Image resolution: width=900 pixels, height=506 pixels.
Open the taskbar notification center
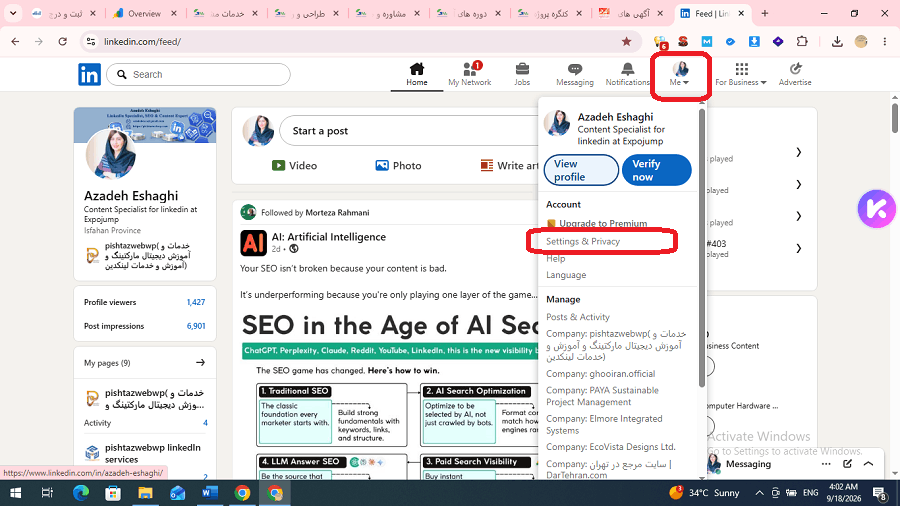(x=880, y=493)
